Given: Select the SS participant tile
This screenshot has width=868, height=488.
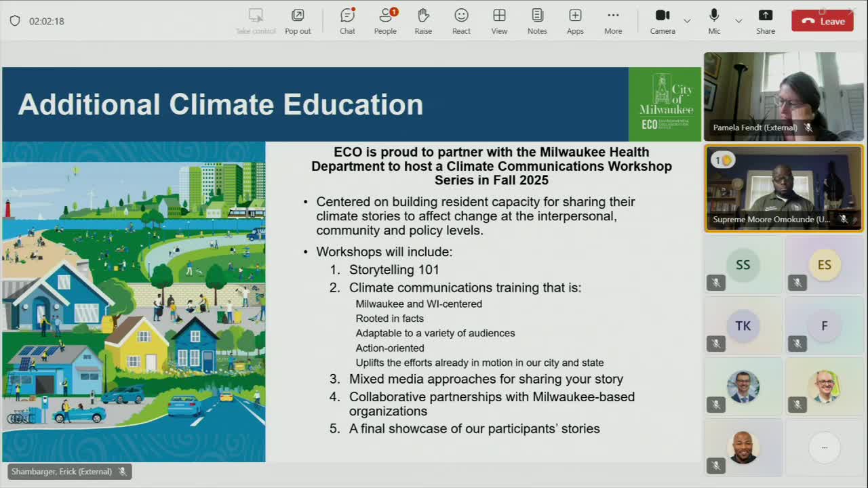Looking at the screenshot, I should 743,265.
